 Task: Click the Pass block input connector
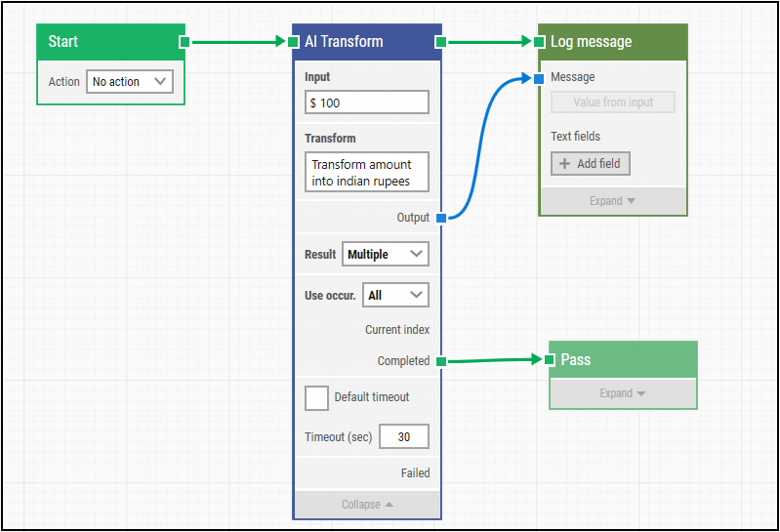[x=550, y=359]
